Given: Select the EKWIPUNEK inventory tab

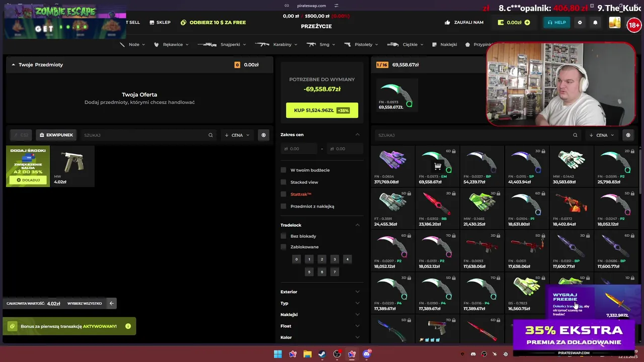Looking at the screenshot, I should [56, 135].
